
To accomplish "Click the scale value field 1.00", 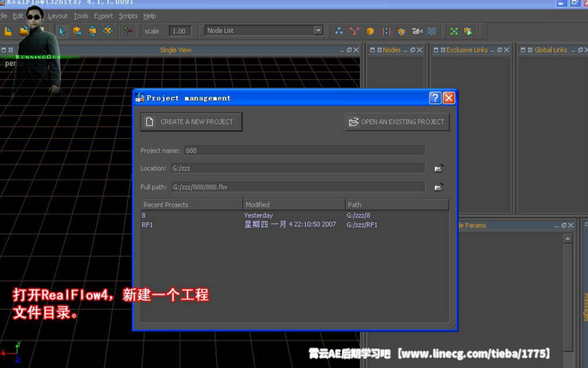I will tap(180, 31).
